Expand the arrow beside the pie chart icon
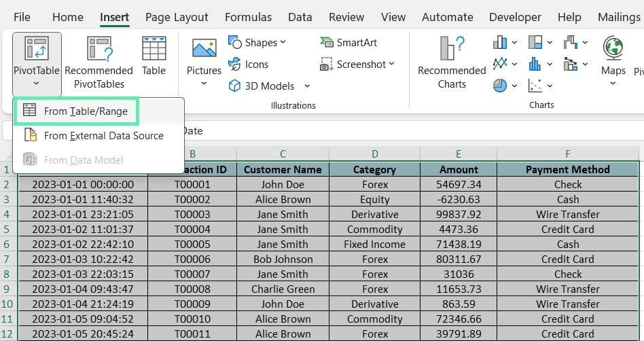This screenshot has width=644, height=341. pos(514,86)
